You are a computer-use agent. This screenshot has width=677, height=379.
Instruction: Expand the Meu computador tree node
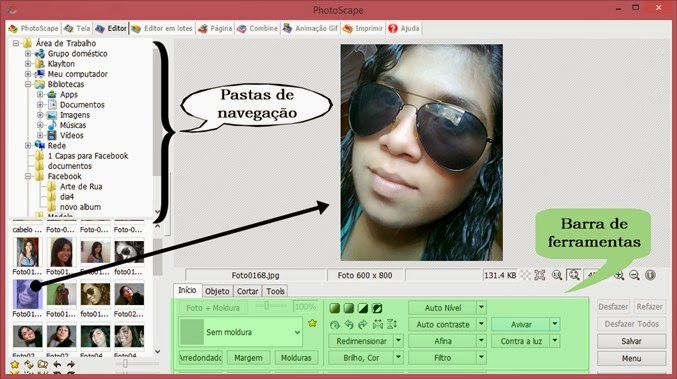click(x=28, y=74)
